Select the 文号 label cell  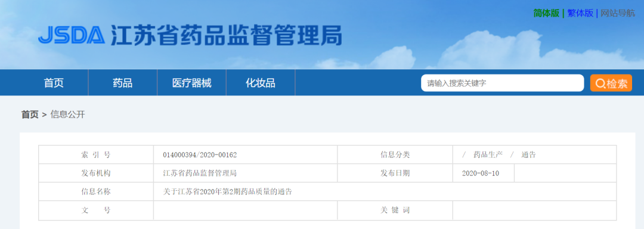click(x=96, y=210)
